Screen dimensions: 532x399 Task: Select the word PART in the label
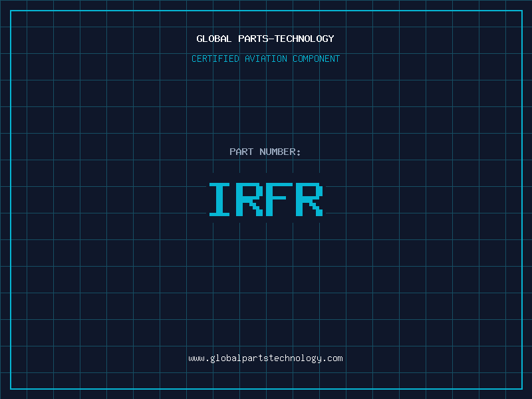[x=241, y=152]
